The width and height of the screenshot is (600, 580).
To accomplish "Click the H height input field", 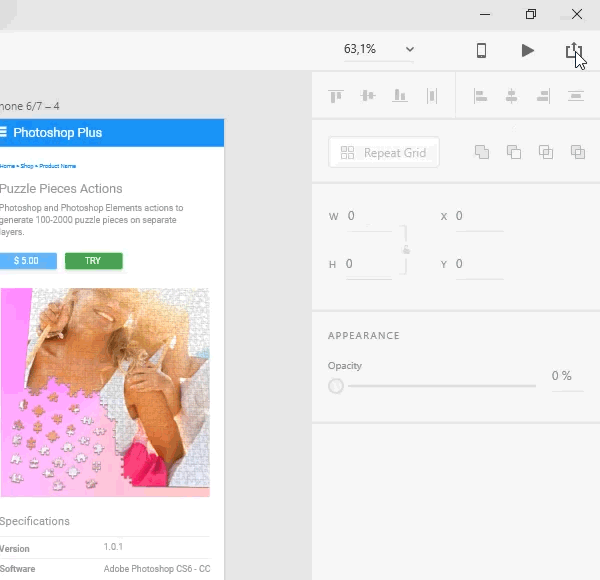I will click(368, 264).
